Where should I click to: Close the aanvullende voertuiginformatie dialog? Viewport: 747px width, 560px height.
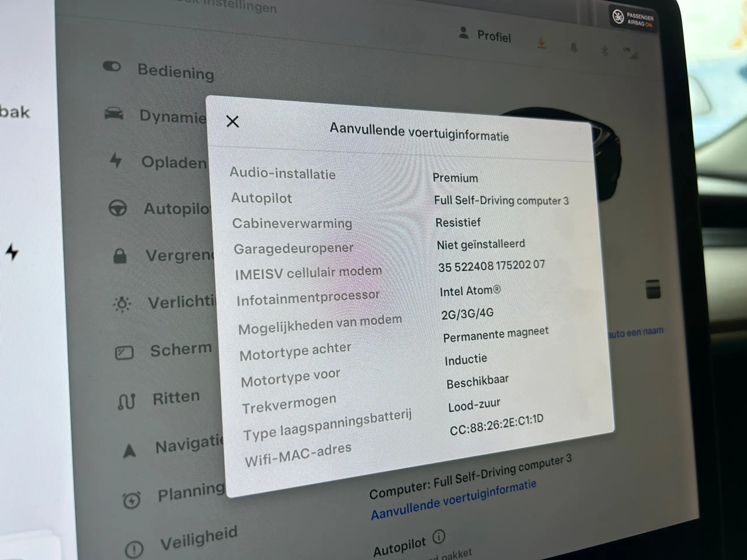[x=232, y=122]
